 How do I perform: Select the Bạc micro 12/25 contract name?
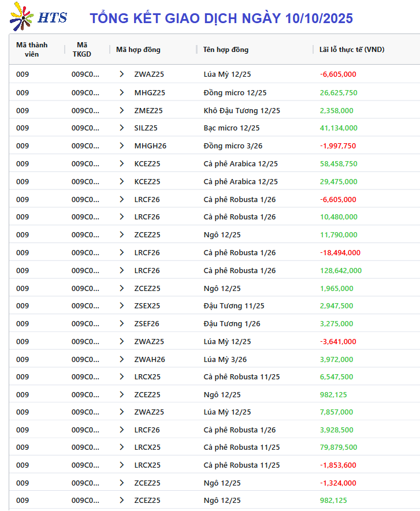tap(232, 128)
